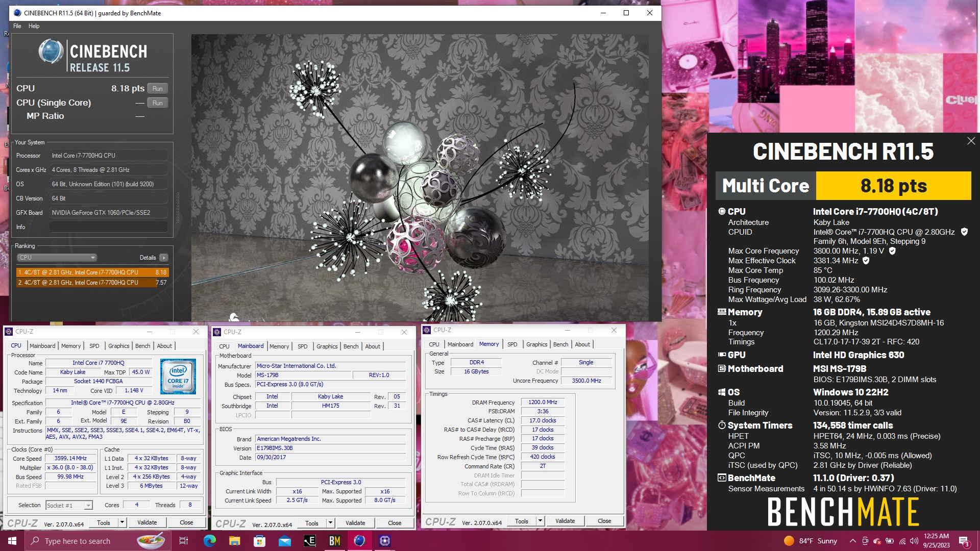Run the CPU Single Core benchmark
The width and height of the screenshot is (980, 551).
158,103
